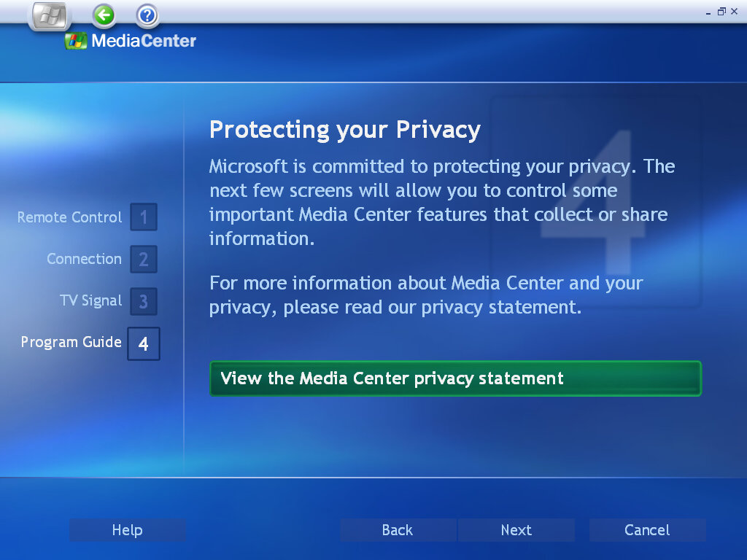This screenshot has height=560, width=747.
Task: Minimize the Media Center window
Action: click(x=708, y=12)
